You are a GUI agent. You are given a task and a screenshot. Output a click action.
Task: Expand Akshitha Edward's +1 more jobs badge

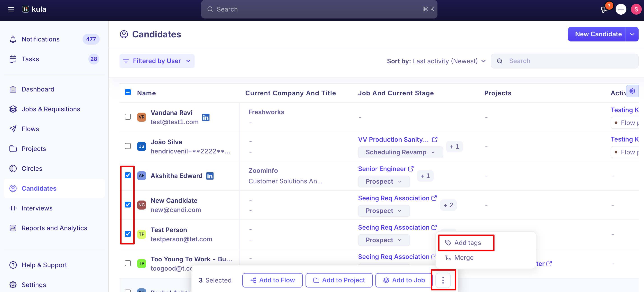click(425, 176)
